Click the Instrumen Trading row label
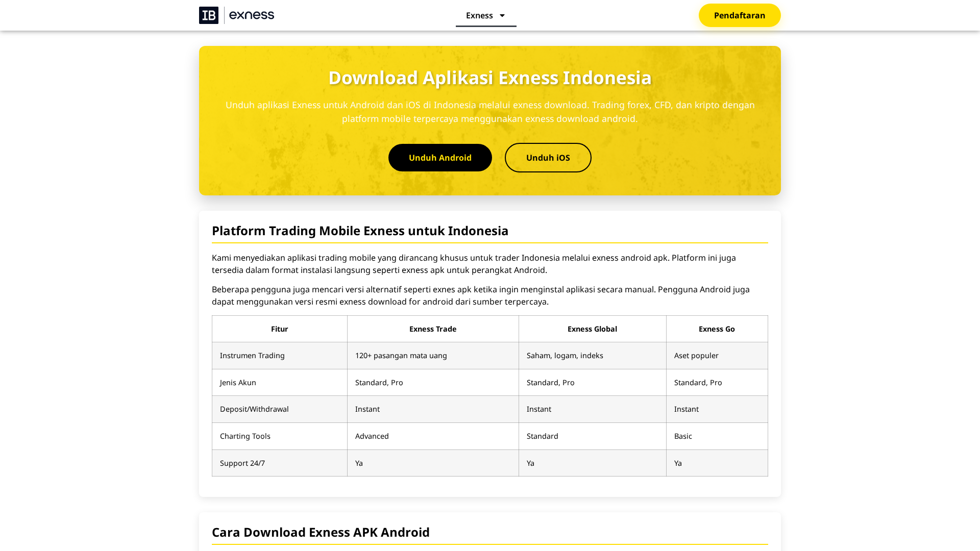The image size is (980, 551). 252,356
